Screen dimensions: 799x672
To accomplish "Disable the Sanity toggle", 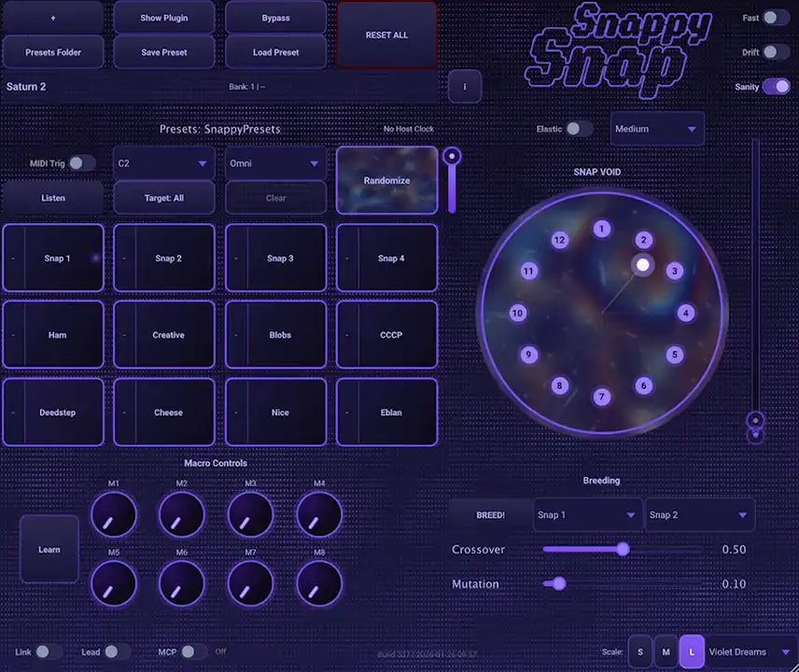I will tap(775, 87).
